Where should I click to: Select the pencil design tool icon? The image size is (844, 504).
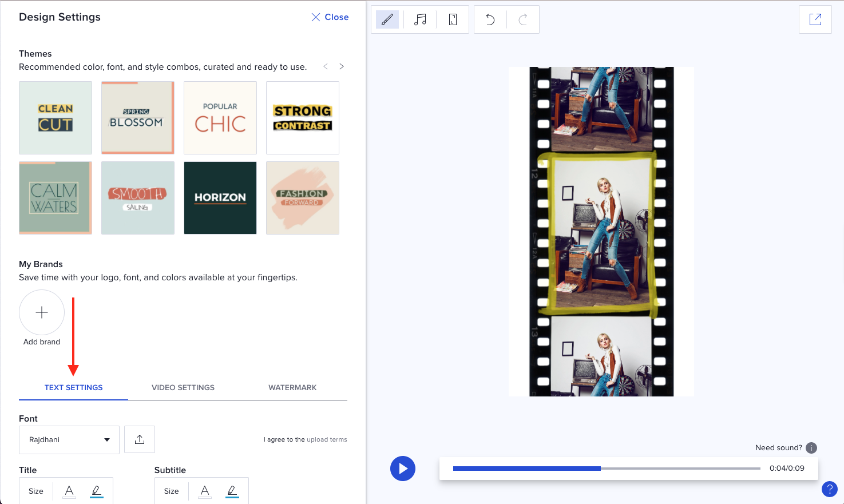pyautogui.click(x=387, y=19)
